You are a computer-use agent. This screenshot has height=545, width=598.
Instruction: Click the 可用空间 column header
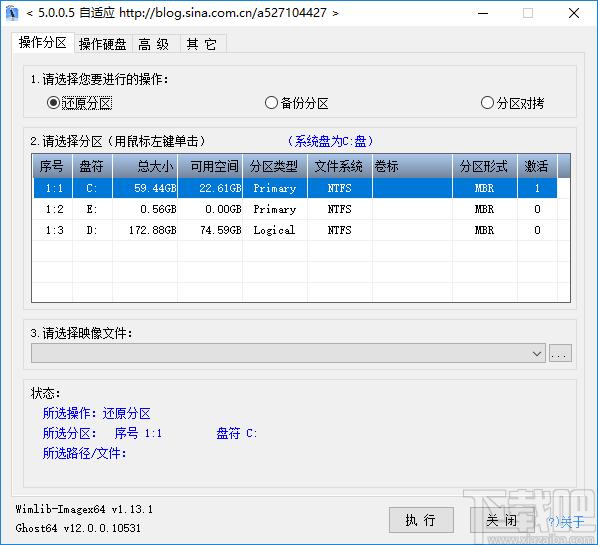tap(210, 166)
